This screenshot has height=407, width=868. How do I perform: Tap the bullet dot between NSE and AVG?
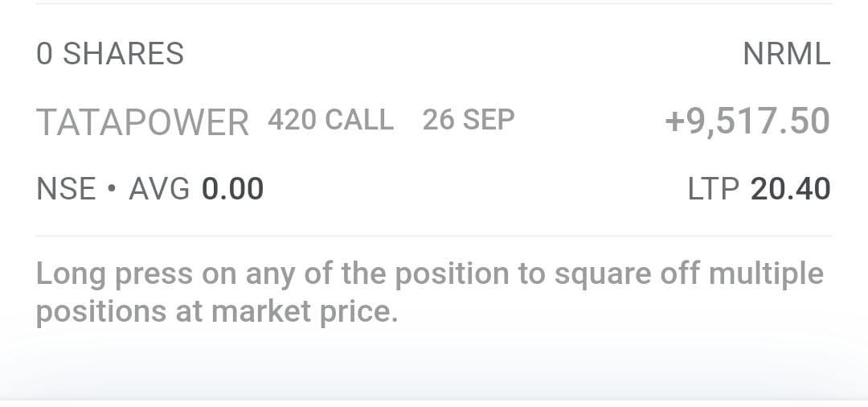point(112,190)
